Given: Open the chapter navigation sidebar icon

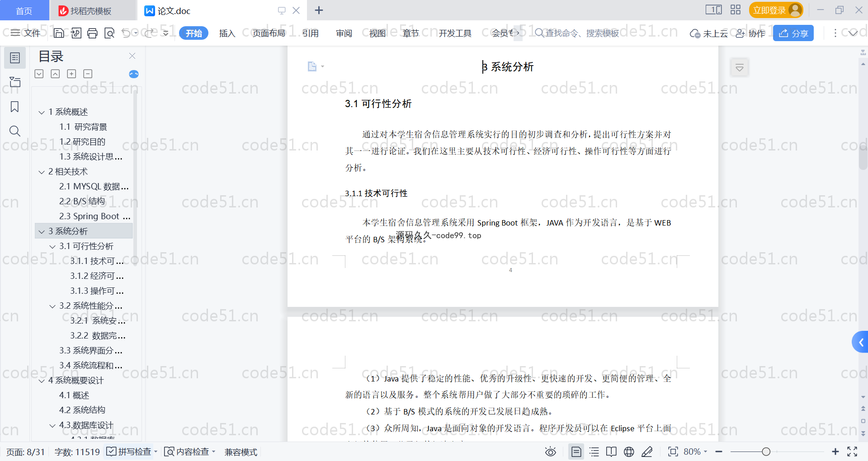Looking at the screenshot, I should tap(15, 82).
